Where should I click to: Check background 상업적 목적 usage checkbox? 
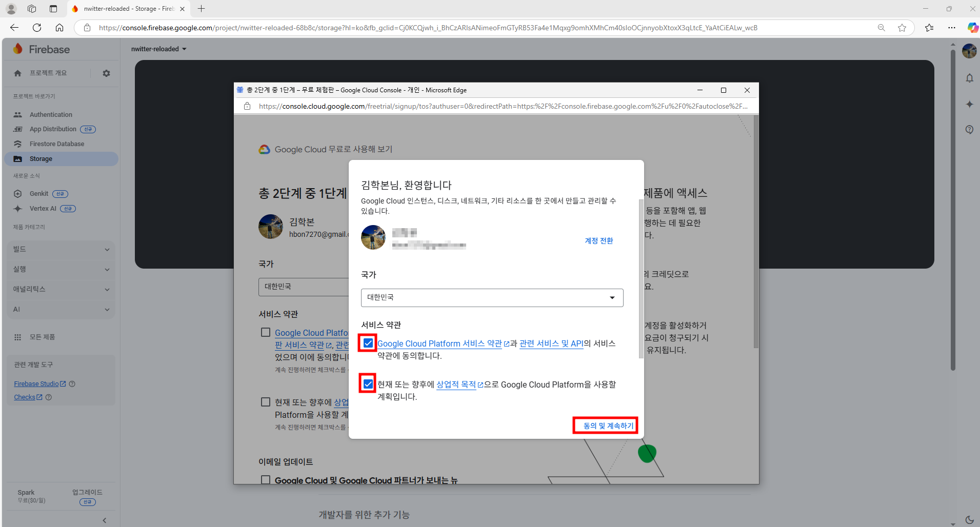click(x=266, y=402)
